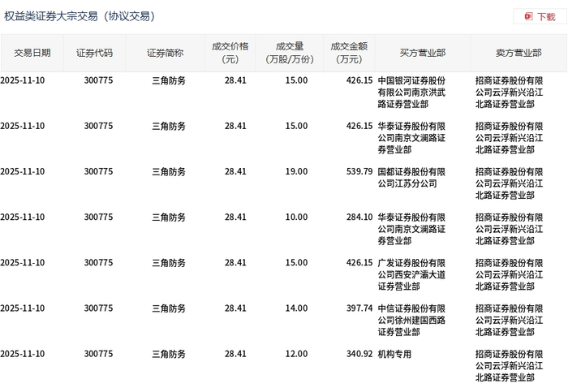Select the 证券简称 column header
This screenshot has height=392, width=568.
pos(166,53)
